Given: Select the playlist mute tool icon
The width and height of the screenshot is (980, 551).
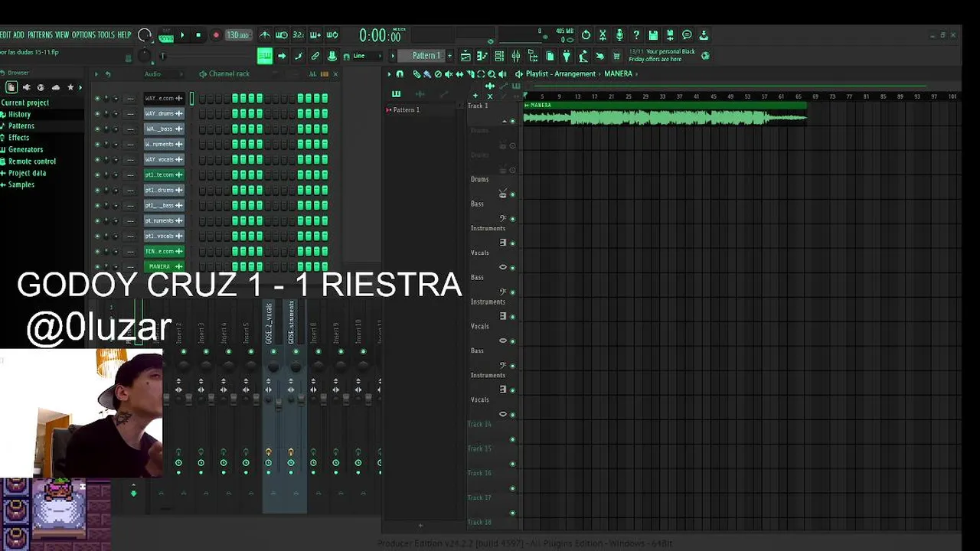Looking at the screenshot, I should pos(449,74).
